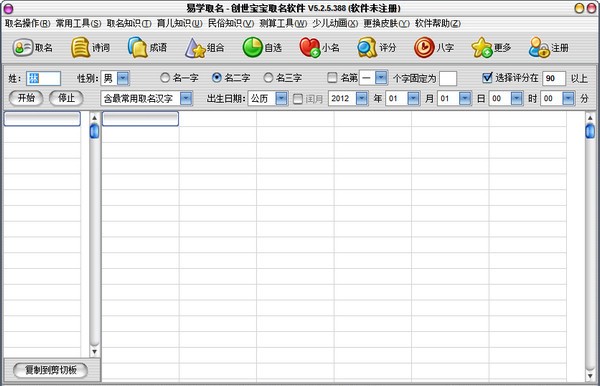Open the 更换皮肤 menu
Image resolution: width=600 pixels, height=386 pixels.
point(386,23)
